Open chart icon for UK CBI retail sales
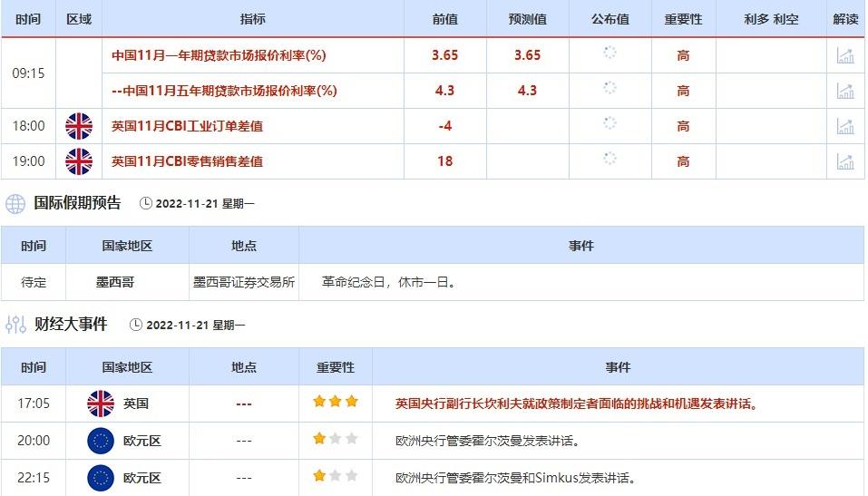The width and height of the screenshot is (868, 496). point(845,161)
